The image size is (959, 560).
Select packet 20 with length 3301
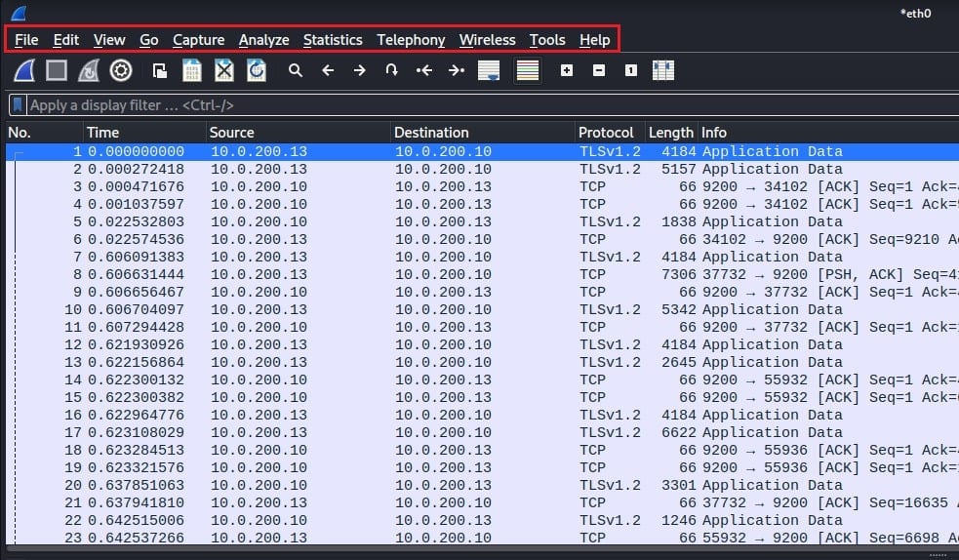(x=483, y=486)
